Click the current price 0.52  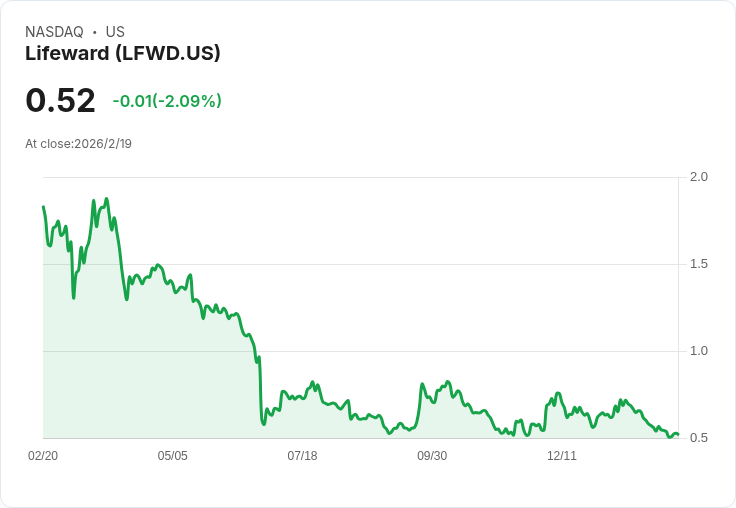60,101
